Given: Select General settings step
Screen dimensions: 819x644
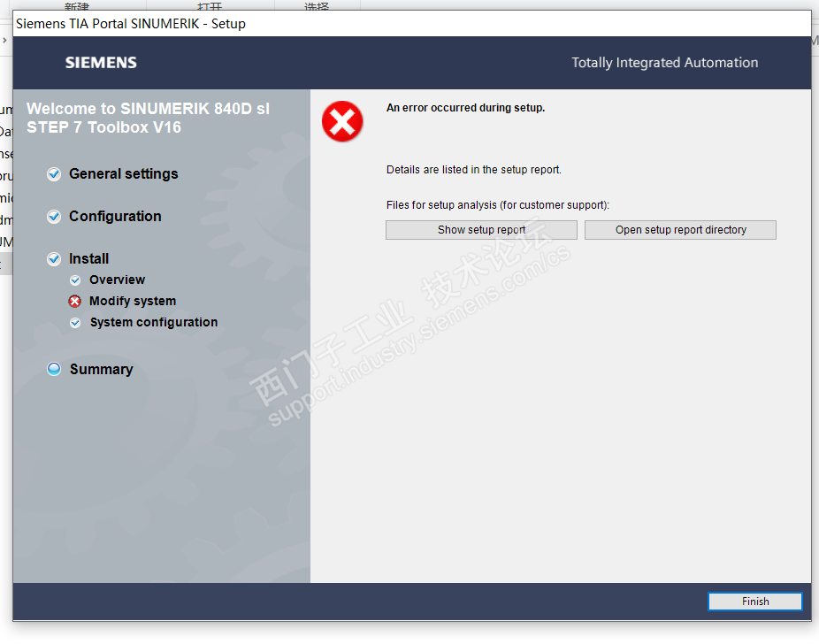Looking at the screenshot, I should coord(123,174).
